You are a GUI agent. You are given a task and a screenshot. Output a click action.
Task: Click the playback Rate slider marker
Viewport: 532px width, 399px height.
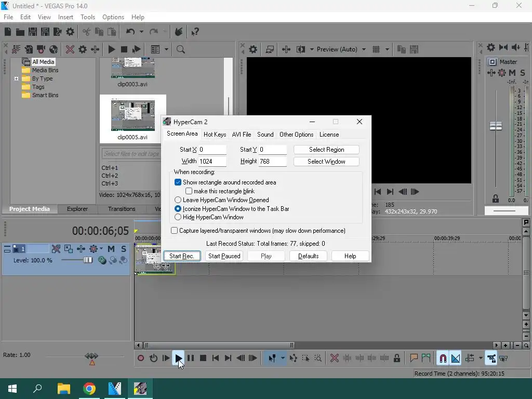[91, 358]
